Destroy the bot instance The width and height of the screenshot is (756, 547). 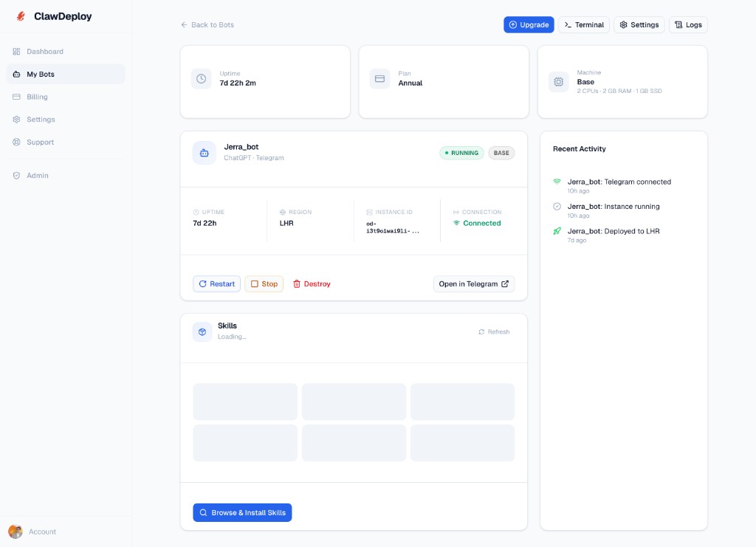[x=312, y=284]
